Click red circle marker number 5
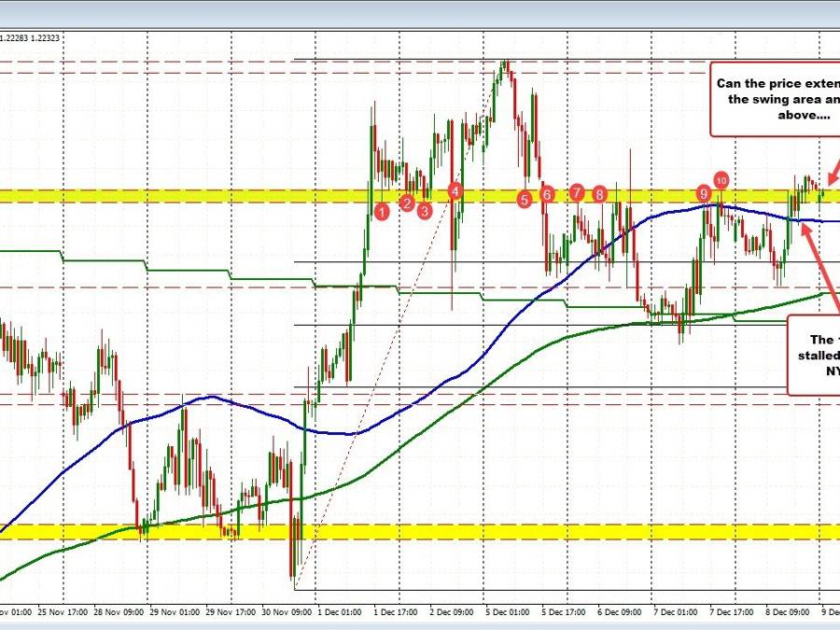Image resolution: width=840 pixels, height=630 pixels. (525, 199)
